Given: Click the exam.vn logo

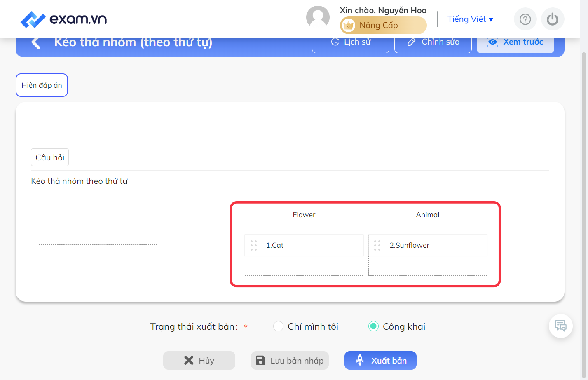Looking at the screenshot, I should point(64,19).
